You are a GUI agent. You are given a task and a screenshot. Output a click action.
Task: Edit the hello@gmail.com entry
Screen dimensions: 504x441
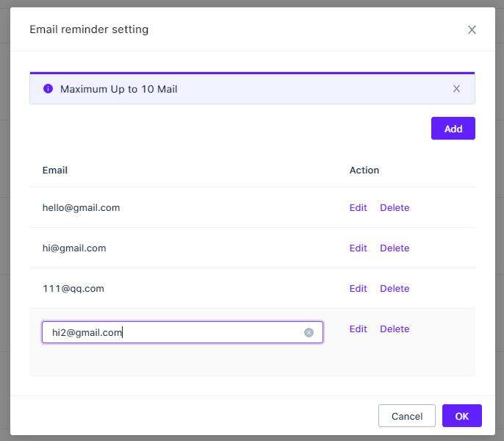point(358,207)
